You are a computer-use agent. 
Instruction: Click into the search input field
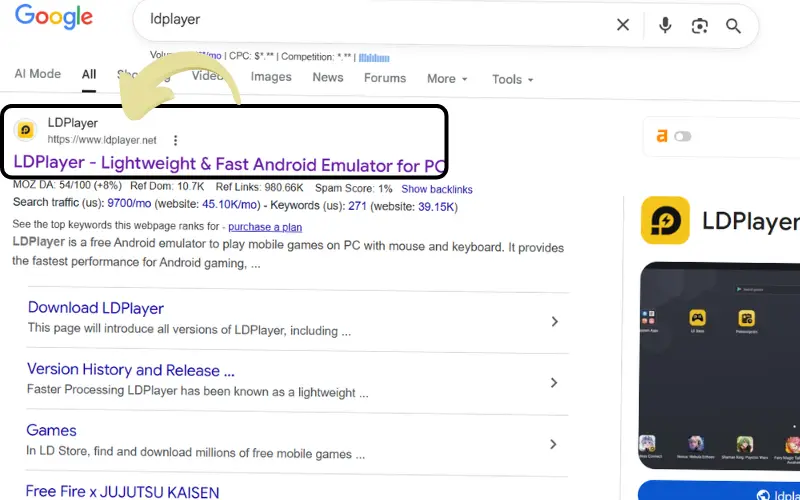[380, 20]
